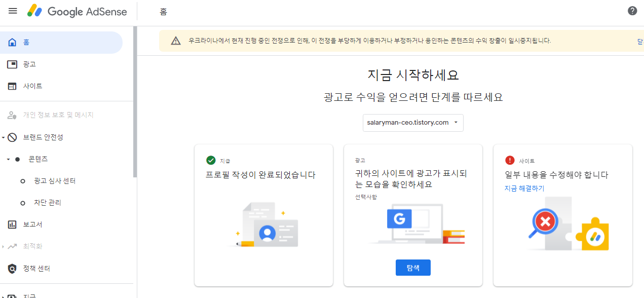Open 광고 심사 센터
The image size is (644, 298).
(55, 181)
